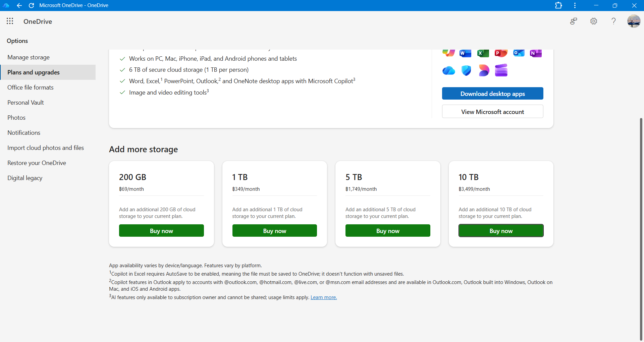Open the Photos options
The image size is (644, 342).
point(48,118)
